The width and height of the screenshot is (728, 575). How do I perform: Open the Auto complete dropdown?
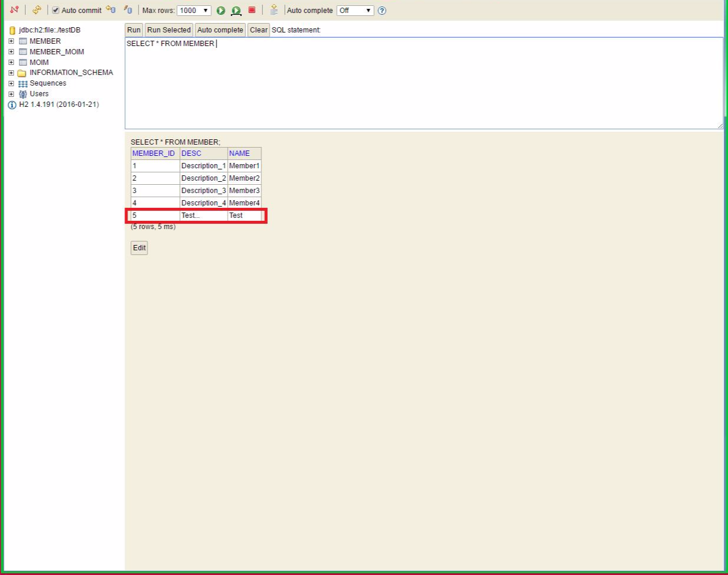click(355, 11)
